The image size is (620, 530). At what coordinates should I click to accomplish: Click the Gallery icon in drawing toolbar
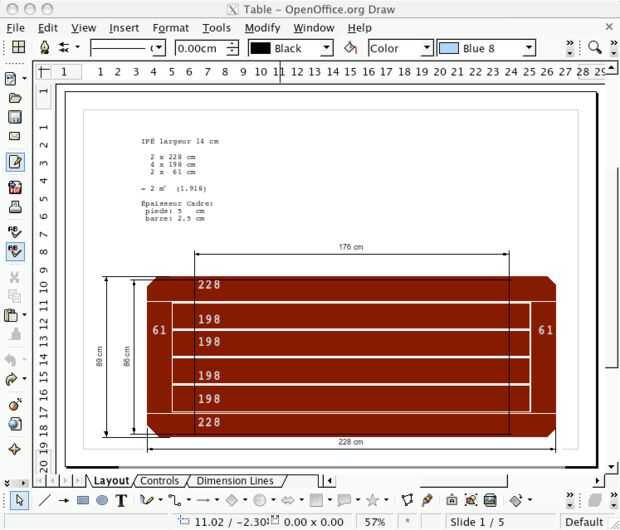[x=490, y=500]
